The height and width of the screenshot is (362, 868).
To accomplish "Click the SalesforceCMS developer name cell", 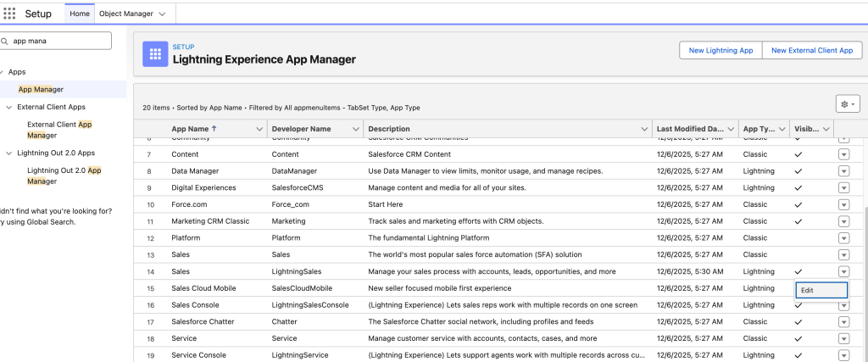I will point(298,187).
